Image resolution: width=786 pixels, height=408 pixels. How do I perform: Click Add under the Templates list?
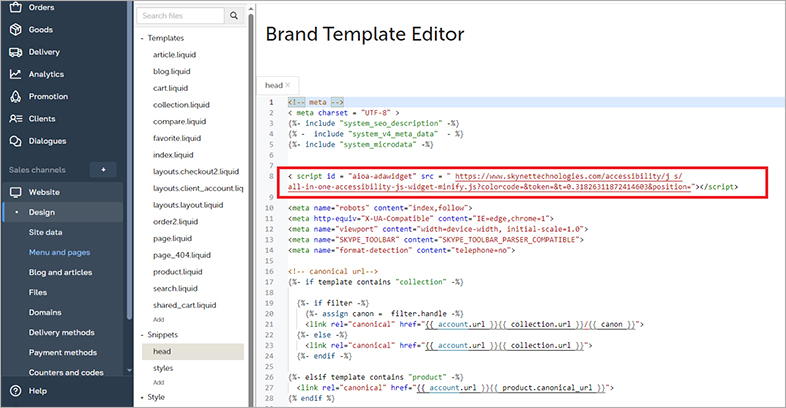tap(158, 319)
